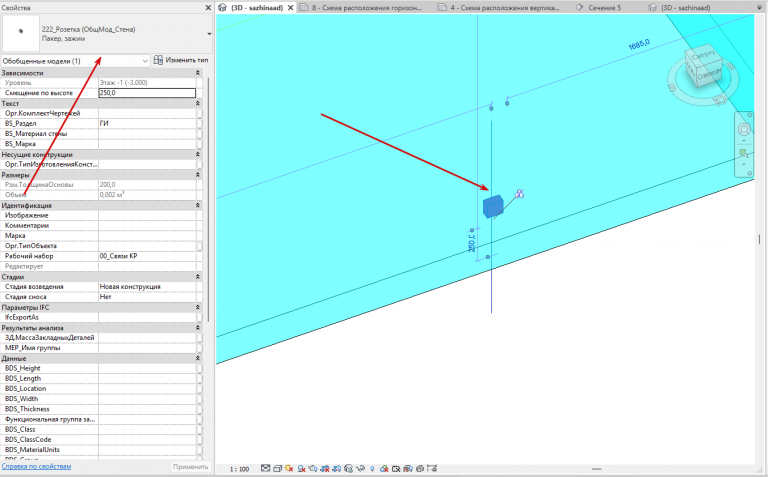
Task: Click the Смещение по высоте input field
Action: pos(147,93)
